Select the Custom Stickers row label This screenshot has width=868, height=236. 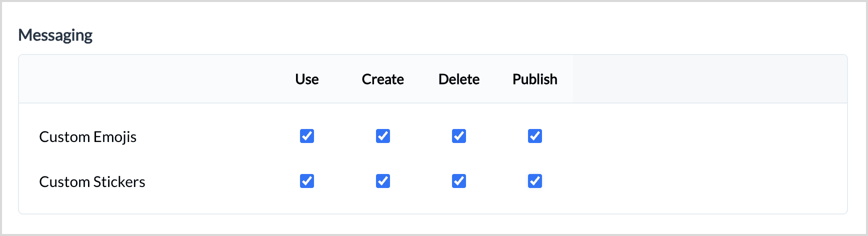(x=92, y=182)
